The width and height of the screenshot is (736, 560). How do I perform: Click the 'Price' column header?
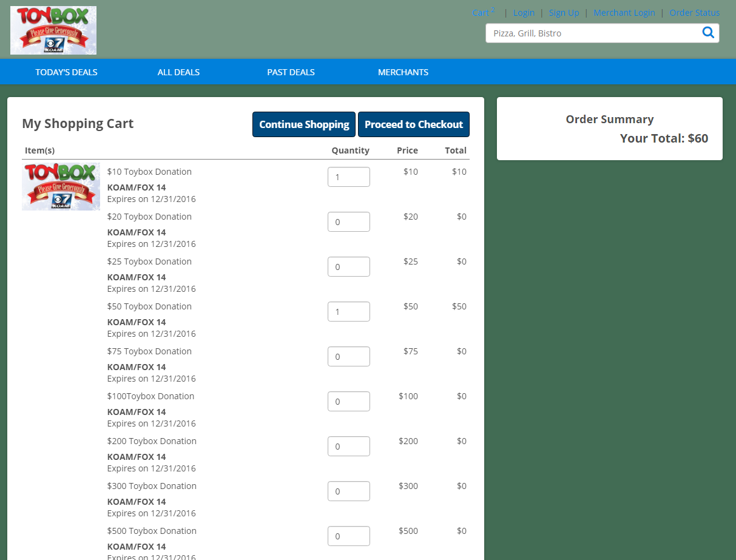(407, 150)
